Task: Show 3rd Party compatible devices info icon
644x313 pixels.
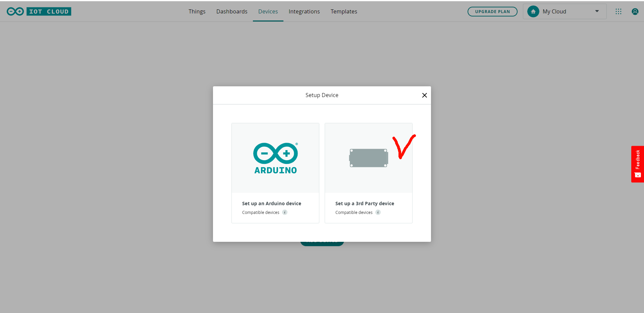Action: coord(378,212)
